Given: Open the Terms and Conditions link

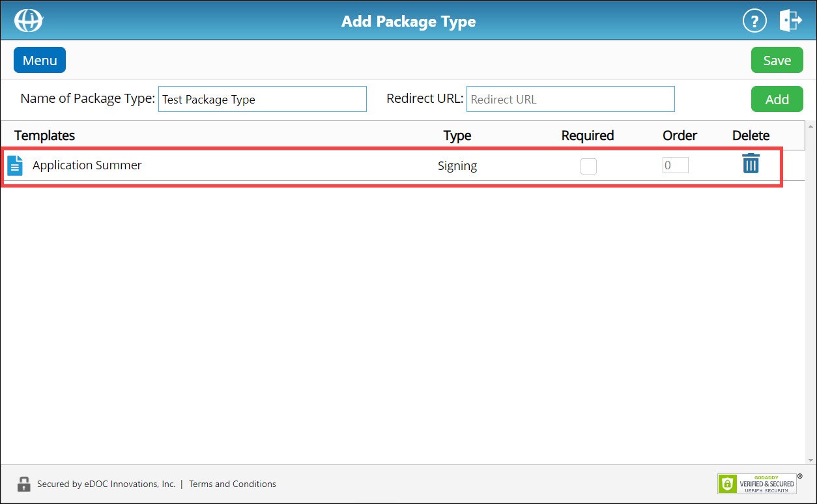Looking at the screenshot, I should click(232, 484).
